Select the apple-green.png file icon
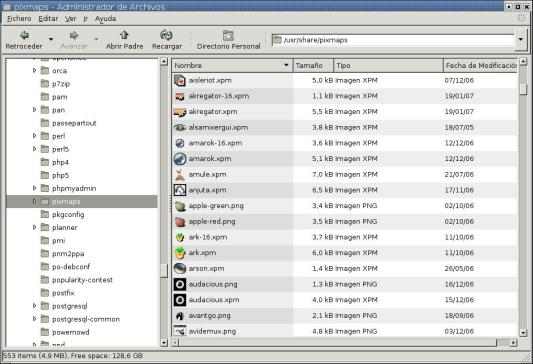The width and height of the screenshot is (533, 364). pos(180,206)
